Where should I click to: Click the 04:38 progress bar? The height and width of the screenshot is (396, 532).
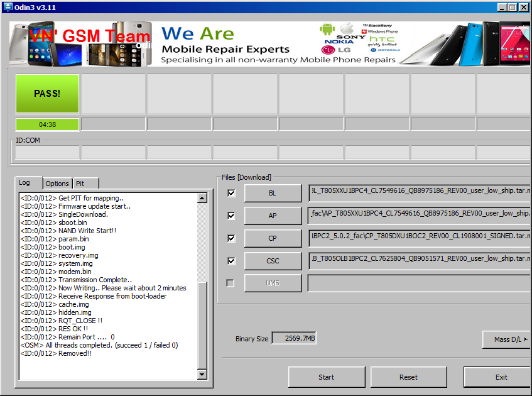(x=47, y=124)
